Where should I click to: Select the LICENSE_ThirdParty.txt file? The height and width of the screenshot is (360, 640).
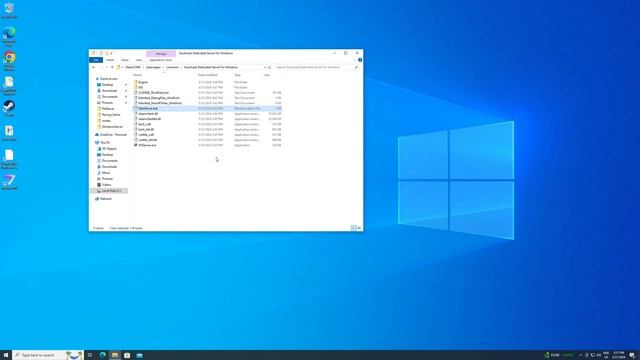152,93
